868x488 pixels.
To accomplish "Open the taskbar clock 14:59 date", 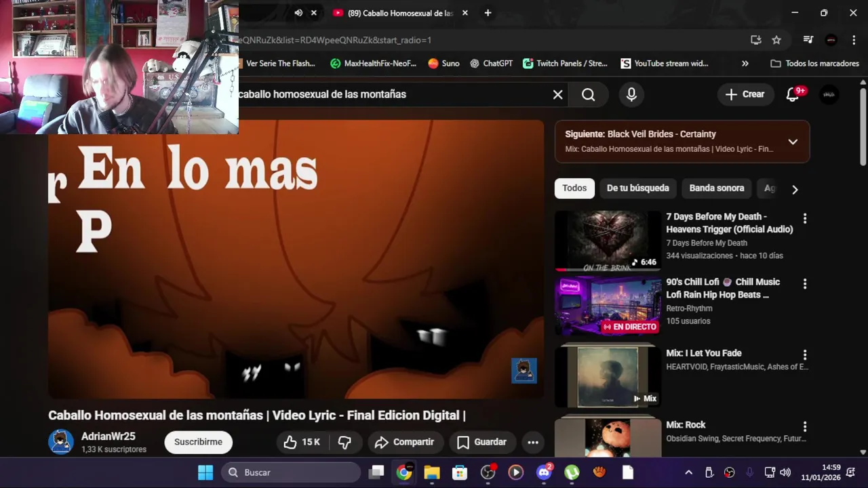I will tap(821, 472).
